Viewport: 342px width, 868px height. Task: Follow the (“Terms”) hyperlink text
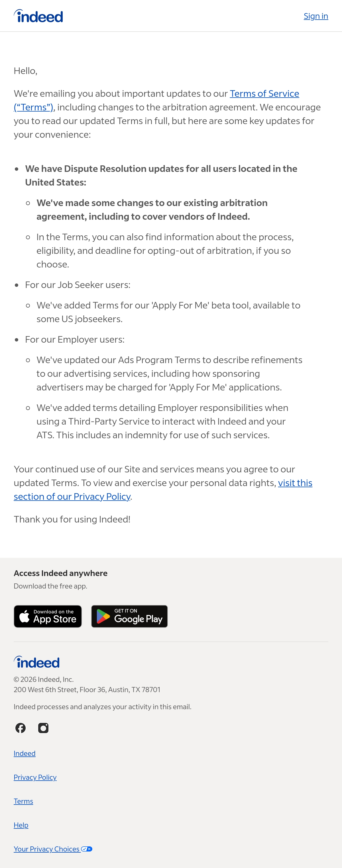[x=33, y=107]
